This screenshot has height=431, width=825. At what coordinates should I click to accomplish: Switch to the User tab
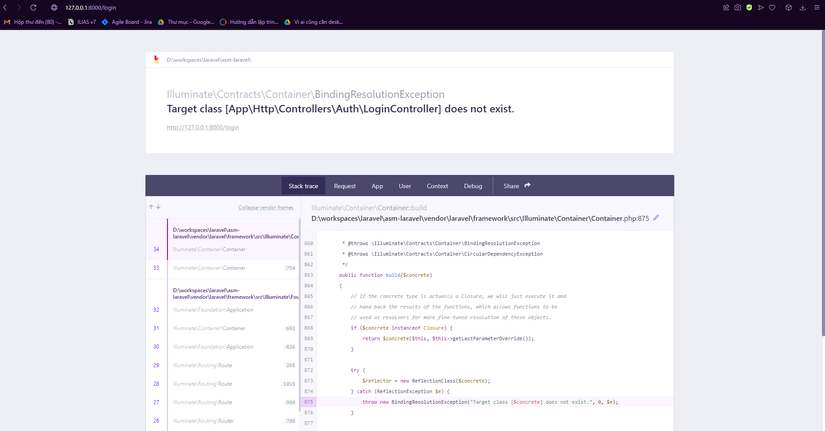click(405, 186)
